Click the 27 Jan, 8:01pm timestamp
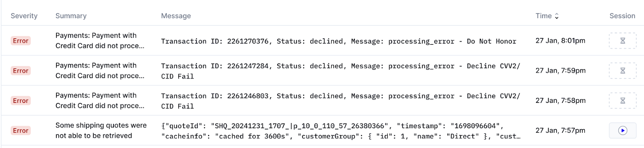The width and height of the screenshot is (644, 148). click(560, 41)
